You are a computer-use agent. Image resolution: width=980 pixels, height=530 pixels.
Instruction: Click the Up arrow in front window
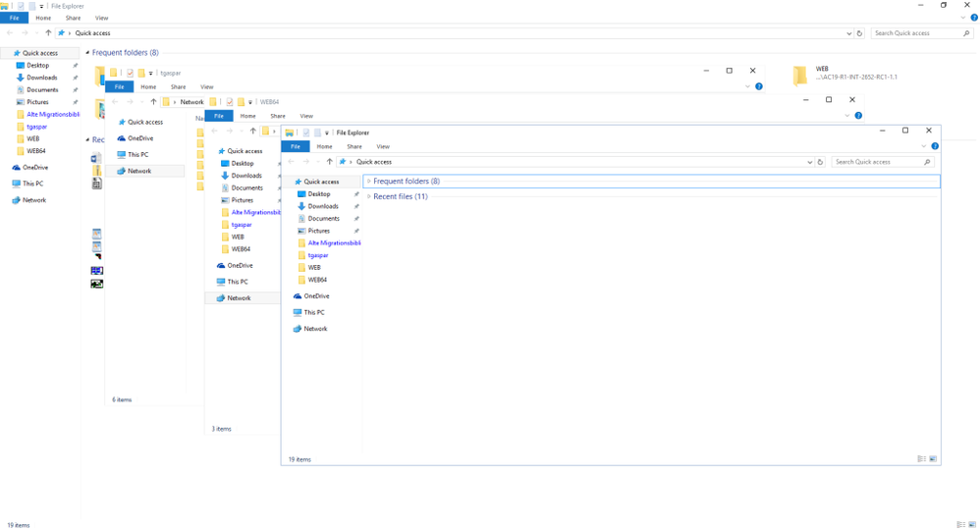point(329,162)
